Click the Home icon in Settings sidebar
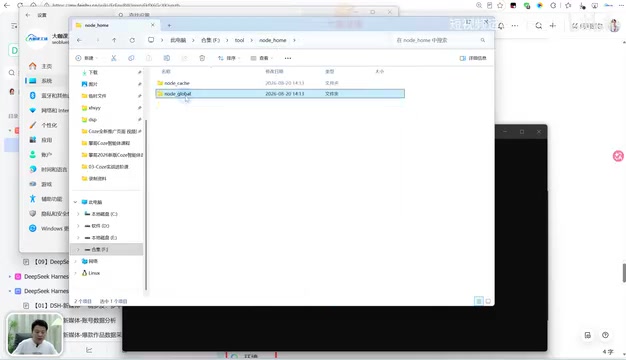 [x=33, y=66]
